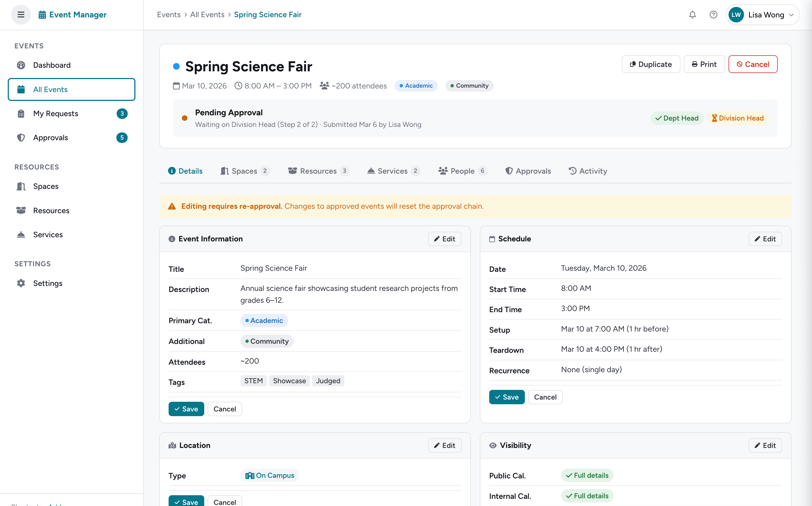Click the calendar icon beside Event Manager
The height and width of the screenshot is (506, 812).
[41, 14]
